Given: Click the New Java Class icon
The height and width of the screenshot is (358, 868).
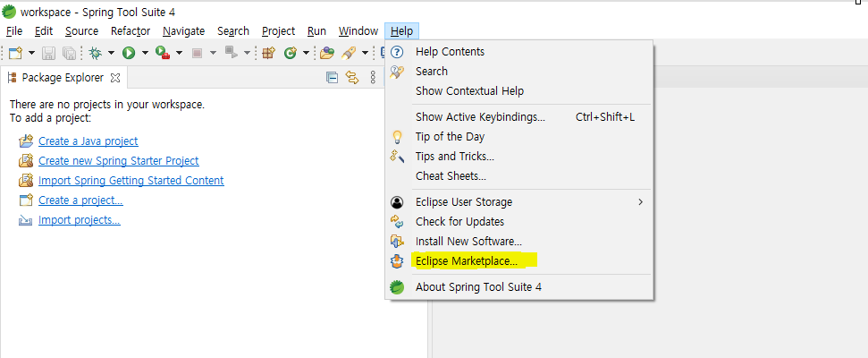Looking at the screenshot, I should [x=290, y=53].
